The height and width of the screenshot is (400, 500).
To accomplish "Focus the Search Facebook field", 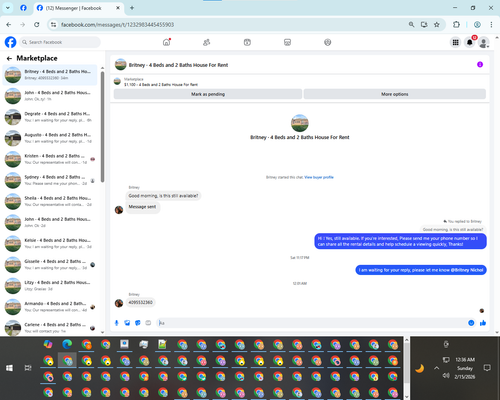I will coord(60,42).
